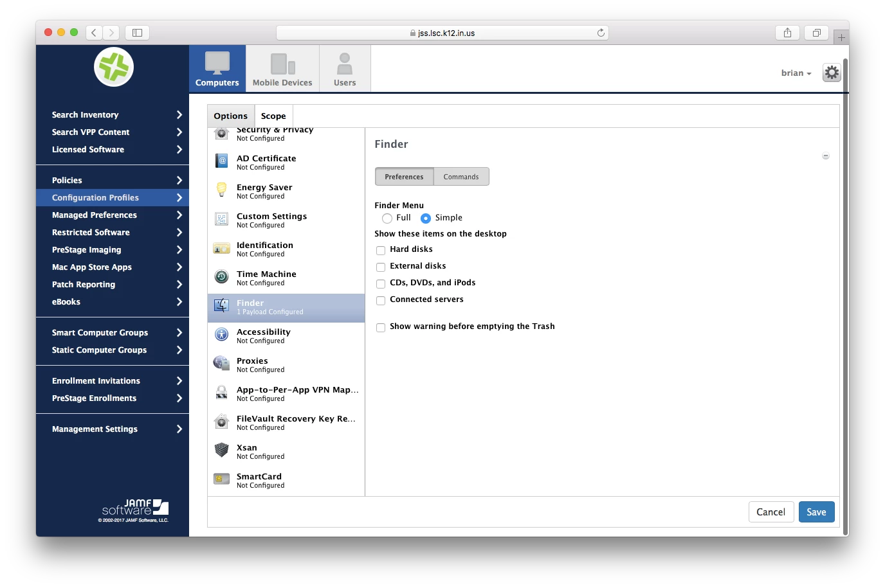Open Enrollment Invitations link
Screen dimensions: 885x588
96,381
